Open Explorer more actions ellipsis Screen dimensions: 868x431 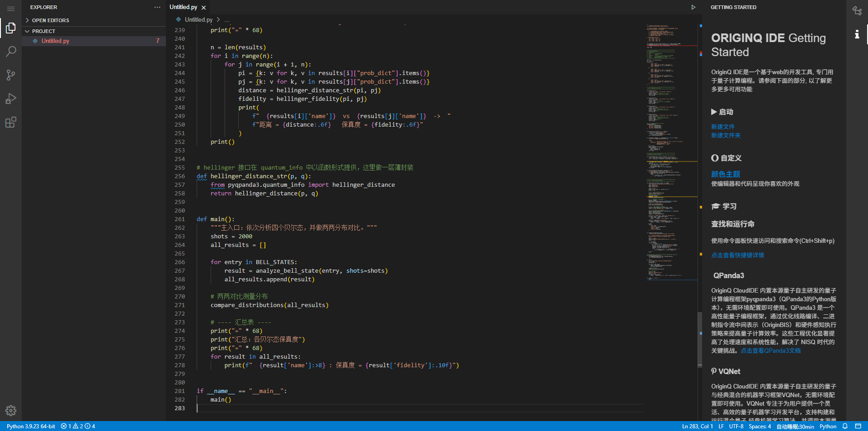click(157, 7)
